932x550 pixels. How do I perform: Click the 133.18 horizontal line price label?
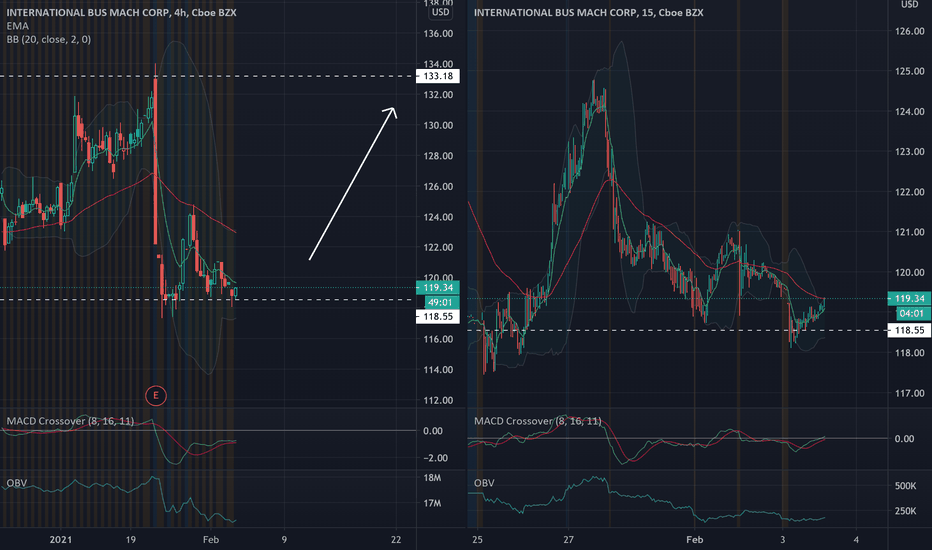click(x=438, y=76)
